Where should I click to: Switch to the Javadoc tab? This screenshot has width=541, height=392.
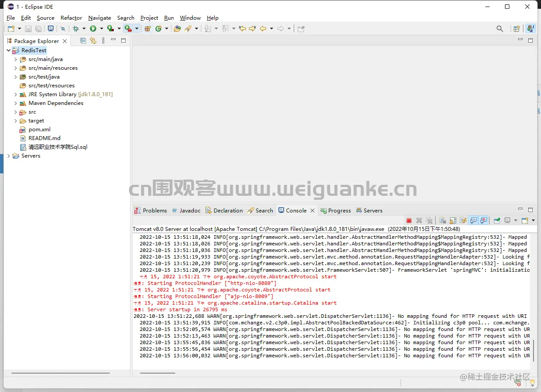click(186, 211)
